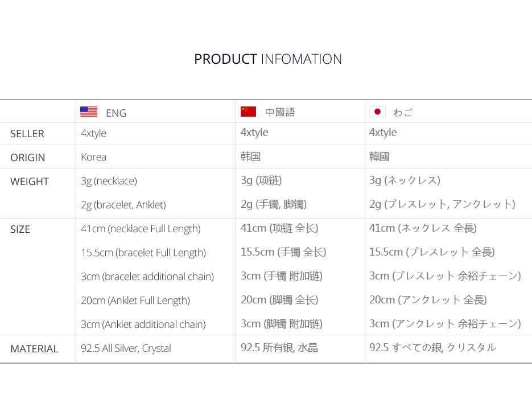This screenshot has width=532, height=407.
Task: Select the 中國語 column header
Action: click(280, 112)
